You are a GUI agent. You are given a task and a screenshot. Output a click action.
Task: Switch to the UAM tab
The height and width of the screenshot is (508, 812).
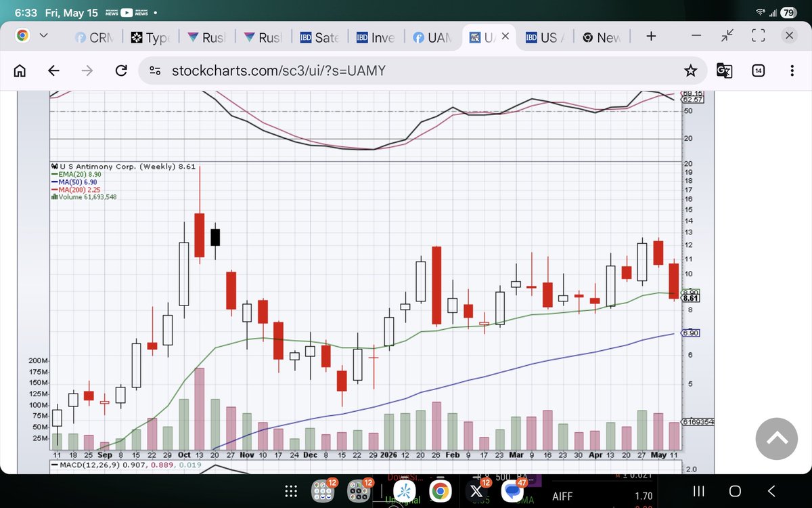[x=432, y=38]
